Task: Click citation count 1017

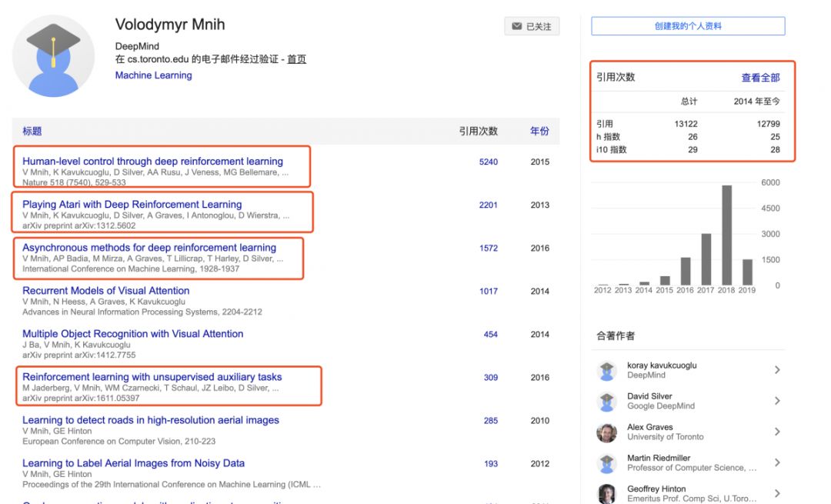Action: point(489,291)
